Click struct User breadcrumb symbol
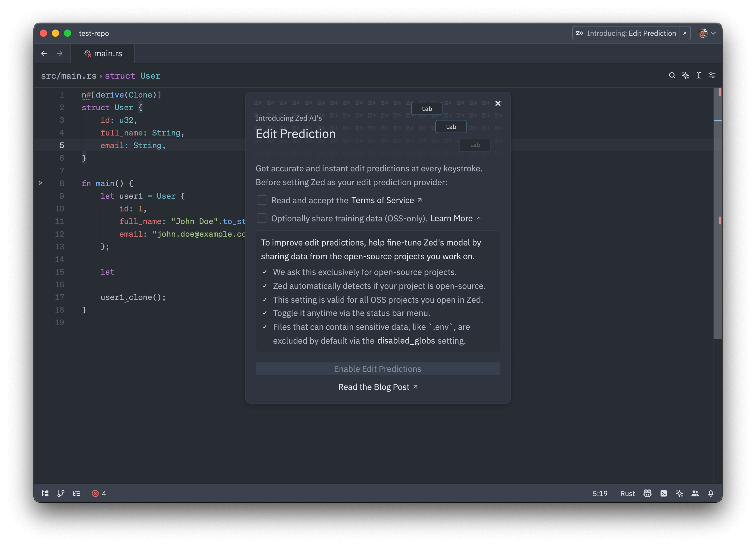 click(133, 76)
